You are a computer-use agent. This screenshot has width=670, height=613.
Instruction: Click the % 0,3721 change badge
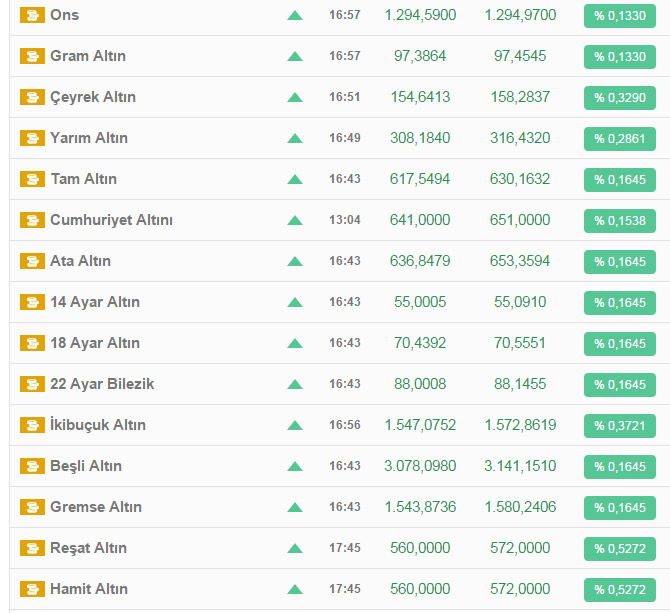[619, 425]
